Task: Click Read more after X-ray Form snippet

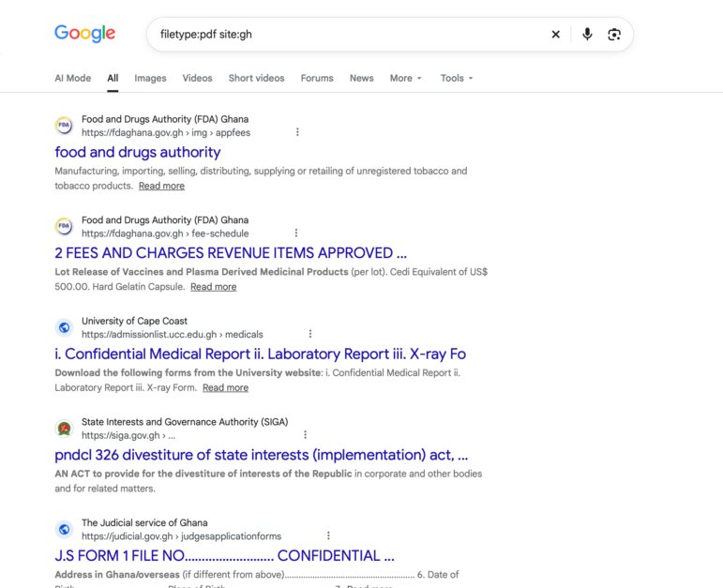Action: click(x=225, y=388)
